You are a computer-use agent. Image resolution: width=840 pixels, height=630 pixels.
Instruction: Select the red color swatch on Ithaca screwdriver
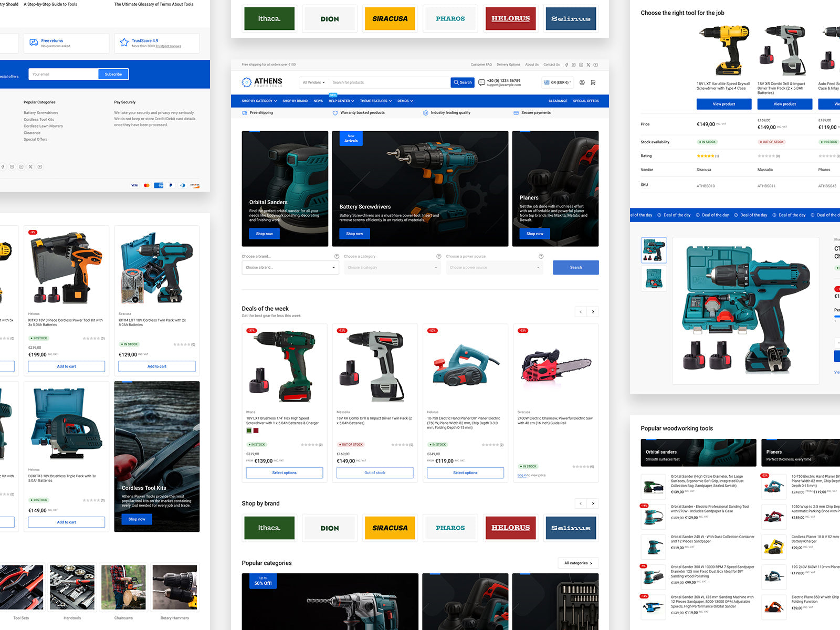(256, 430)
